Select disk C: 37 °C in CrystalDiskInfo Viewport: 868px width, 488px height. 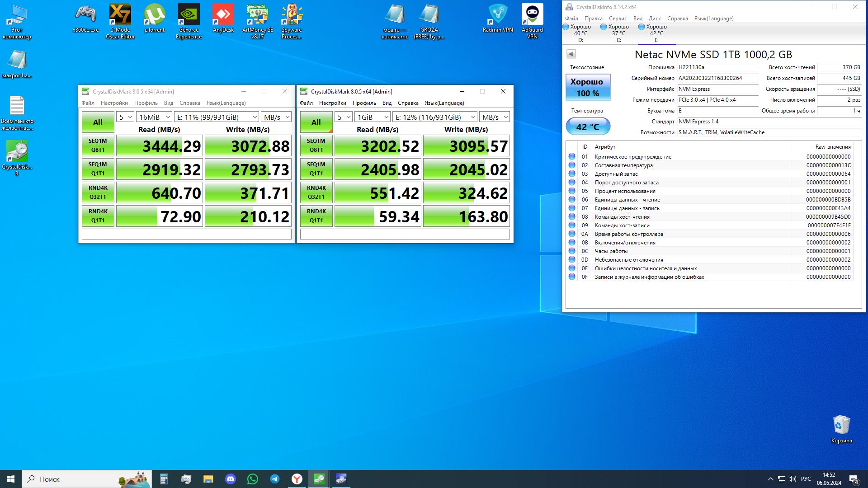coord(618,33)
